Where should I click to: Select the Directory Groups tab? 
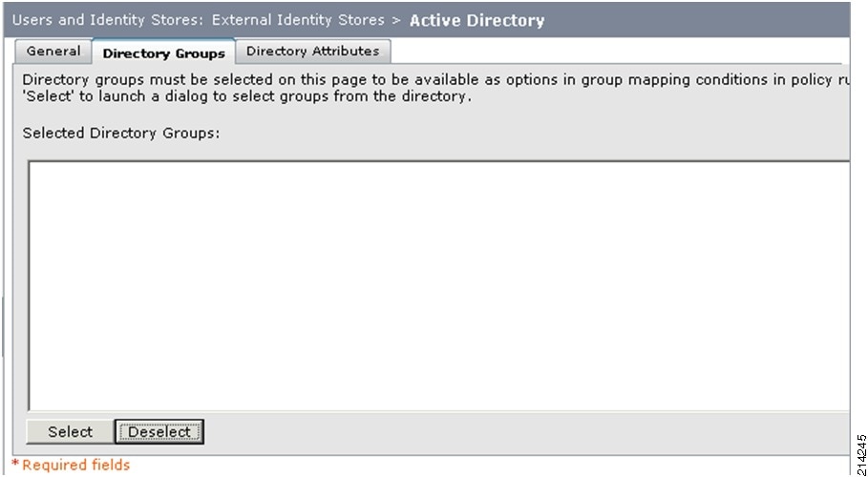tap(164, 53)
